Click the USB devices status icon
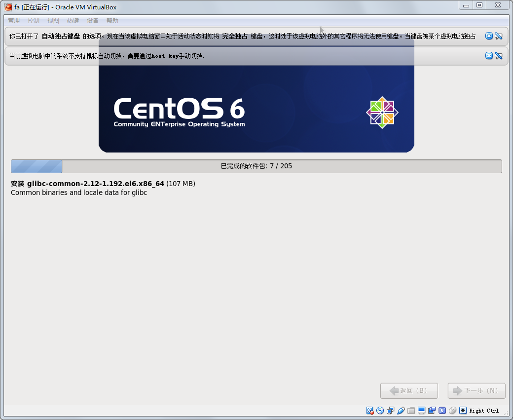This screenshot has height=420, width=513. (x=401, y=411)
